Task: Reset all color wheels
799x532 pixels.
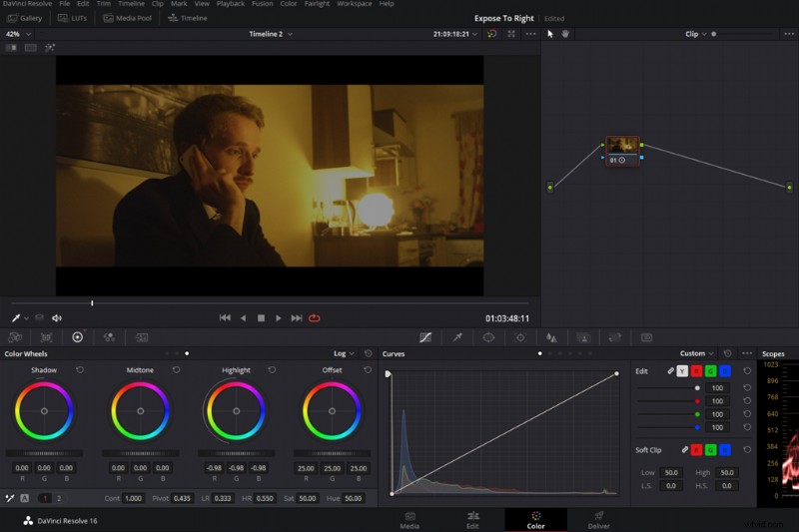Action: (x=368, y=353)
